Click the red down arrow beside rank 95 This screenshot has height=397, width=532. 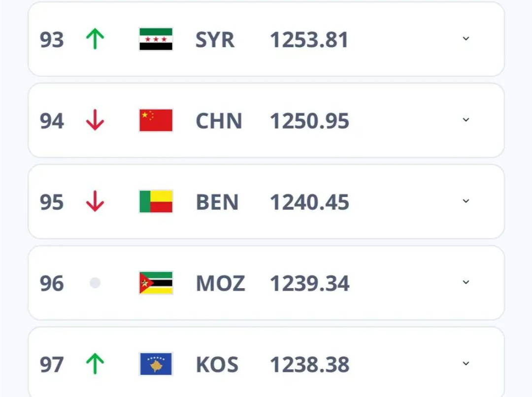(x=95, y=201)
